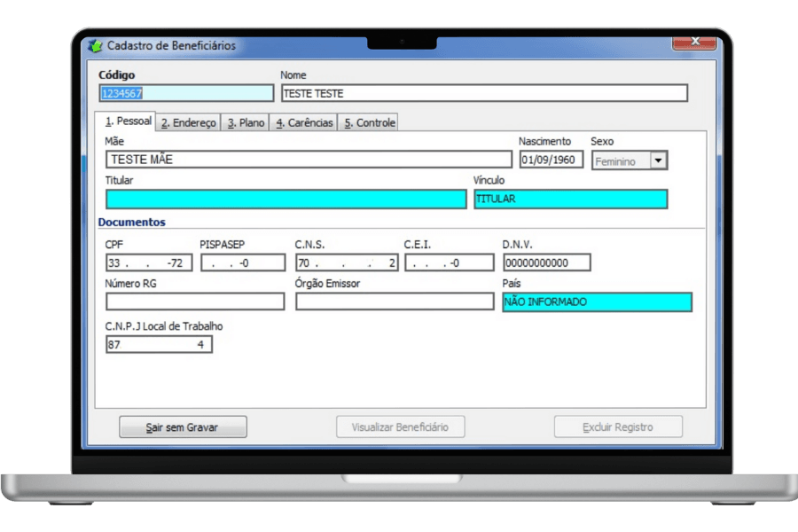Viewport: 798px width, 532px height.
Task: Focus the Nome text field
Action: click(x=484, y=93)
